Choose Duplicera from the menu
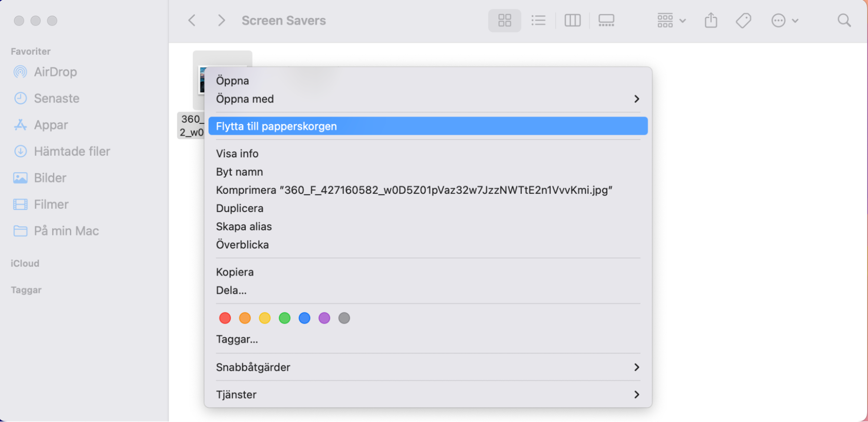Screen dimensions: 868x422 coord(428,208)
